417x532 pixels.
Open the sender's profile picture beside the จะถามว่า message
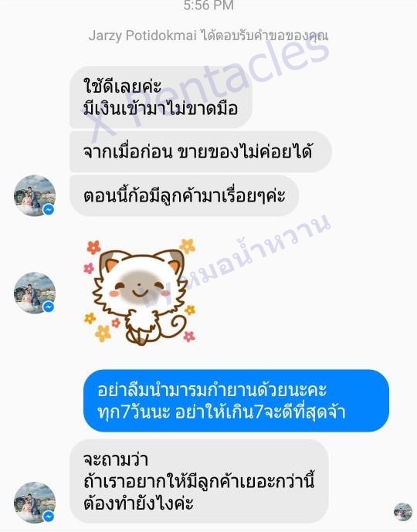pos(35,503)
